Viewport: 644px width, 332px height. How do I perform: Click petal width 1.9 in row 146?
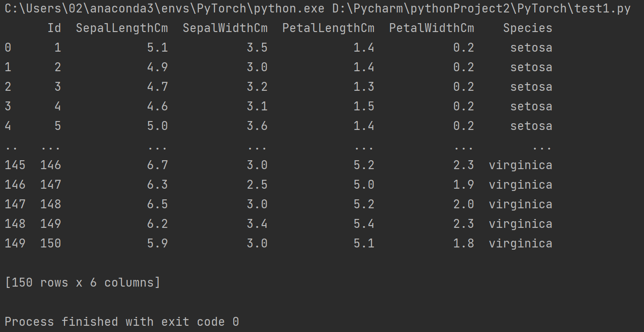coord(464,185)
